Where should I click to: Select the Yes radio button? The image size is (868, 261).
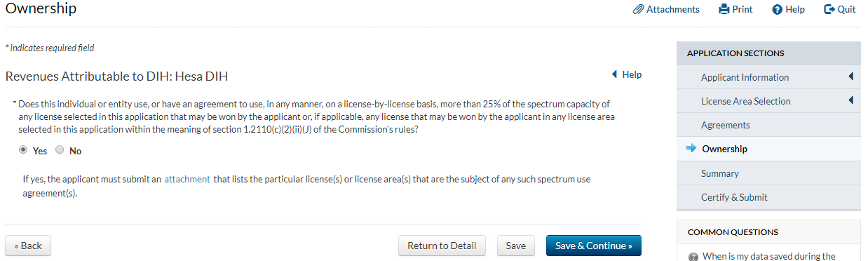click(x=24, y=150)
